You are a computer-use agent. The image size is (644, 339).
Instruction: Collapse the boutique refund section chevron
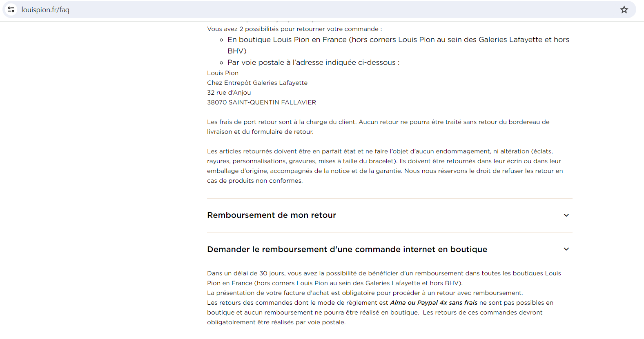[x=566, y=249]
